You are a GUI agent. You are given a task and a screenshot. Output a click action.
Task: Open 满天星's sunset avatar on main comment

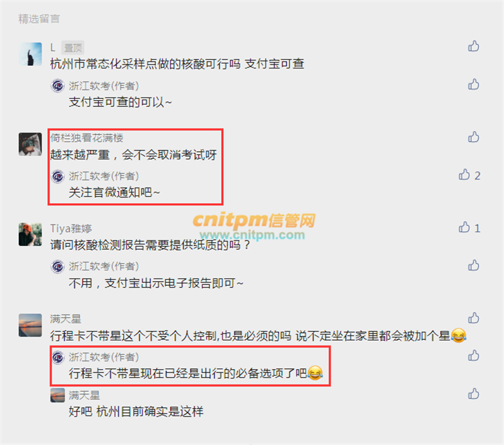30,325
